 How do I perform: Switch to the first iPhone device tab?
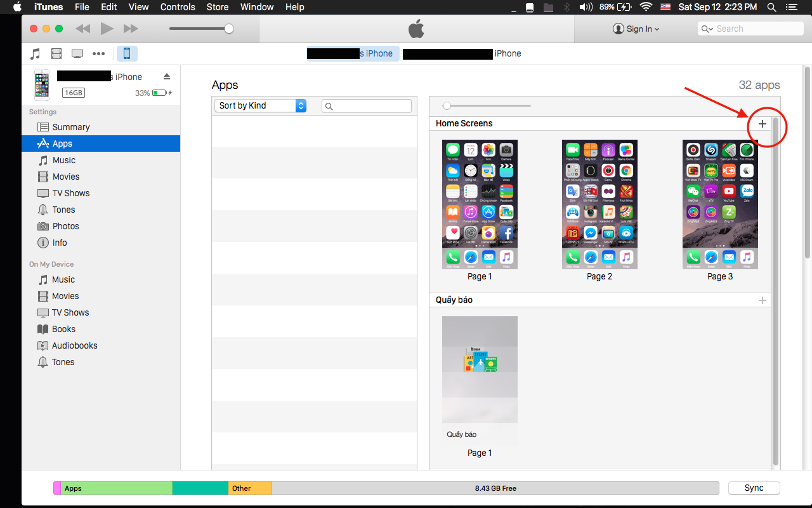point(353,53)
